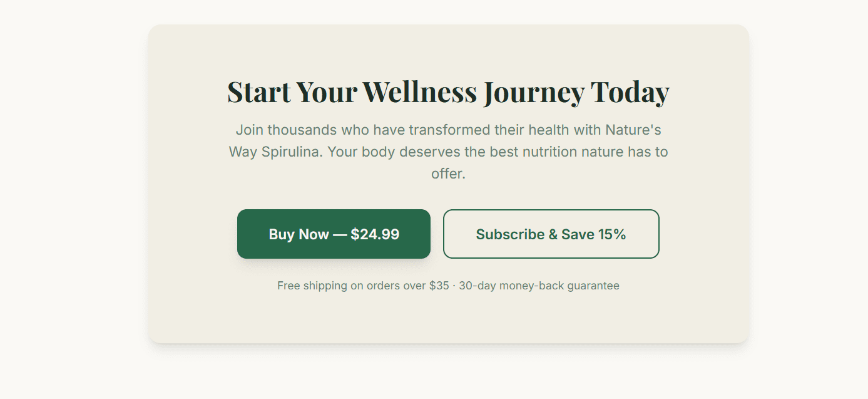Click the word "Journey" in the heading
868x399 pixels.
click(x=534, y=93)
